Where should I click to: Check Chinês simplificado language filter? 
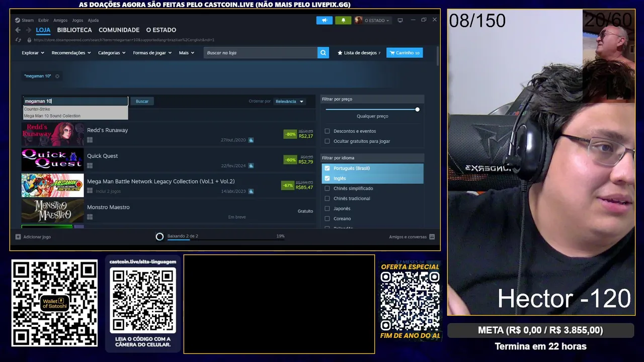[327, 189]
